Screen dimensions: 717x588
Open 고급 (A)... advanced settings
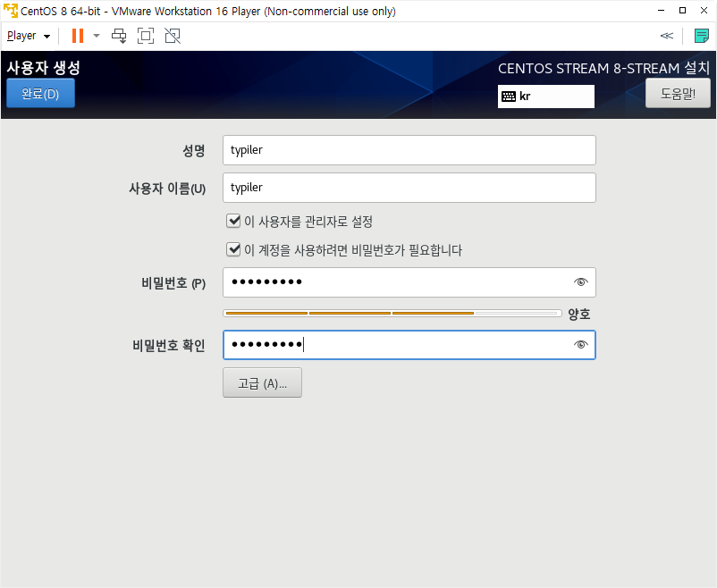[263, 382]
